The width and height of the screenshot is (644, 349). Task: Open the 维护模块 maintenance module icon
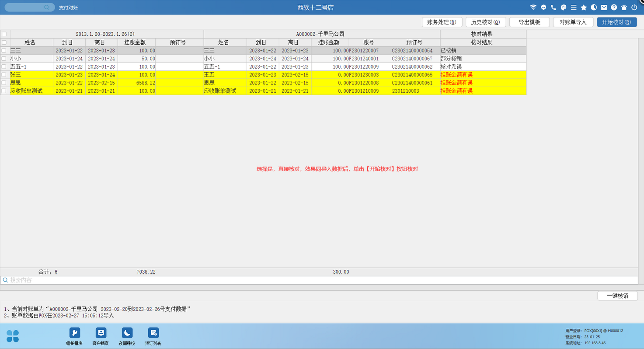74,336
